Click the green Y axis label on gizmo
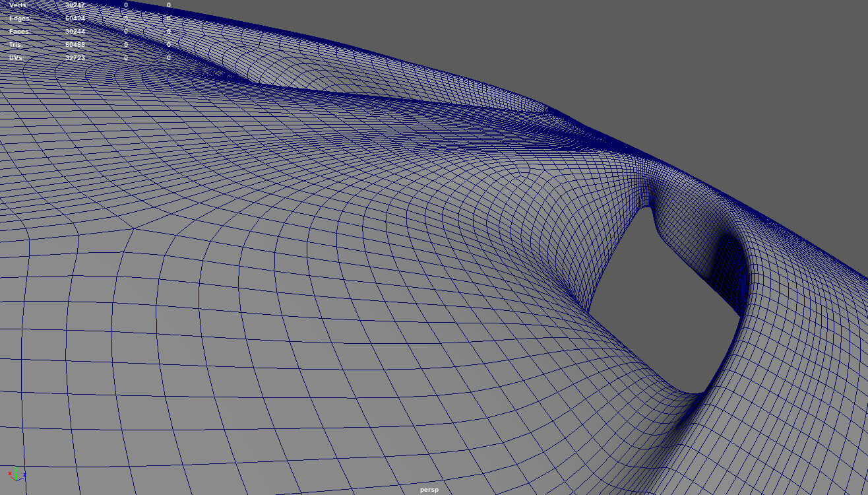 click(x=17, y=469)
